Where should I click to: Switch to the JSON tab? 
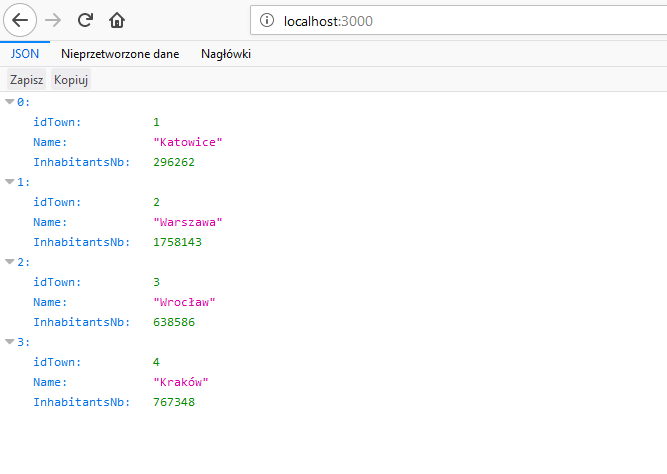coord(25,54)
